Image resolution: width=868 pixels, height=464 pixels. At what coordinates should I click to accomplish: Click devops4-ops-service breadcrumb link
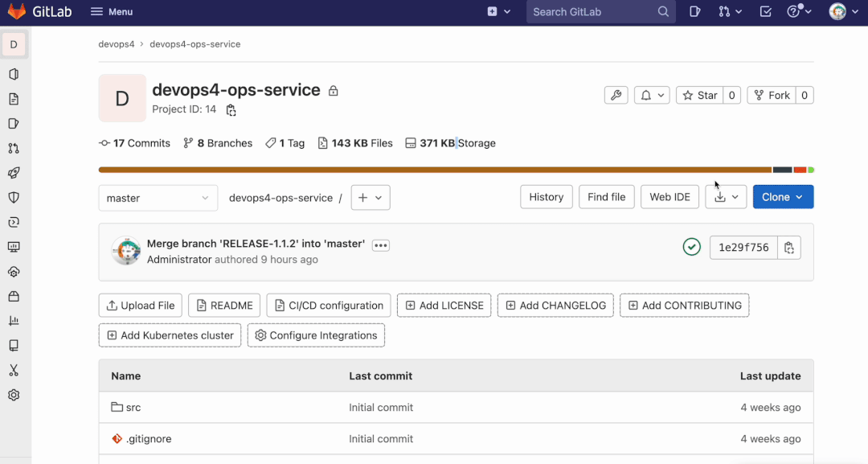coord(194,44)
